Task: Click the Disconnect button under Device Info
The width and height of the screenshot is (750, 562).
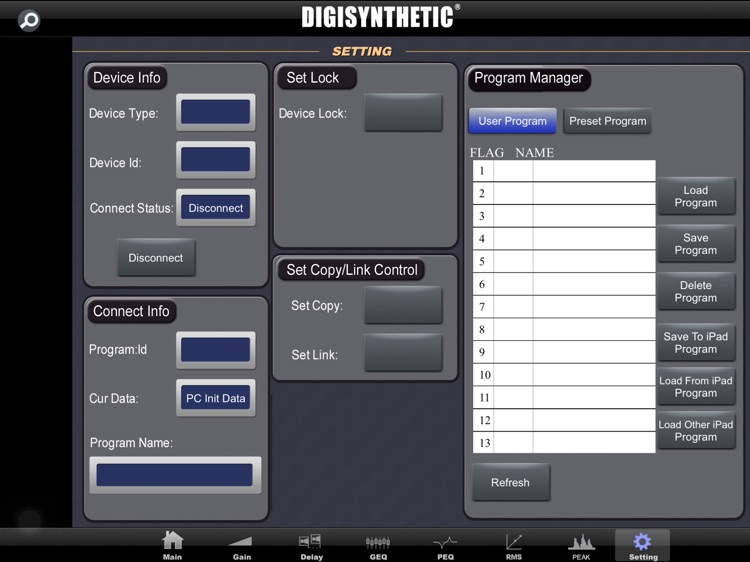Action: 156,258
